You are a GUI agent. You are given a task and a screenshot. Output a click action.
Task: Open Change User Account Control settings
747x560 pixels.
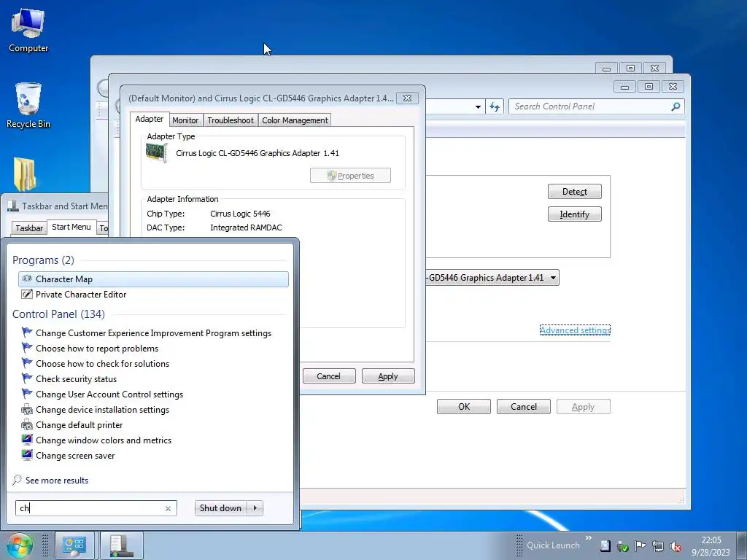pos(153,394)
